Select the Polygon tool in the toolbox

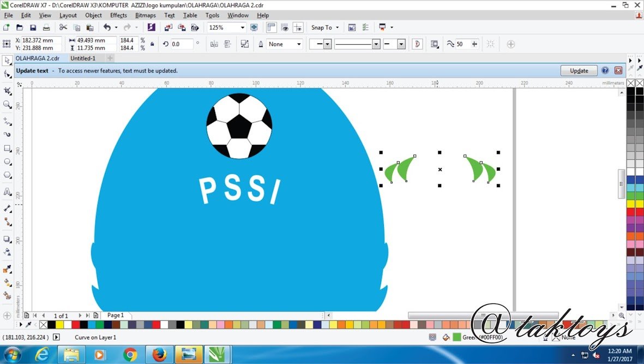click(7, 175)
